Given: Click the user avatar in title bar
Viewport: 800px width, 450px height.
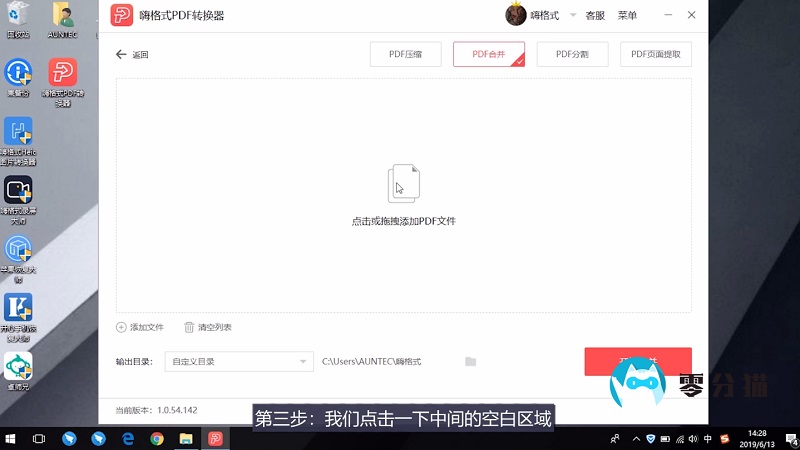Looking at the screenshot, I should click(516, 15).
